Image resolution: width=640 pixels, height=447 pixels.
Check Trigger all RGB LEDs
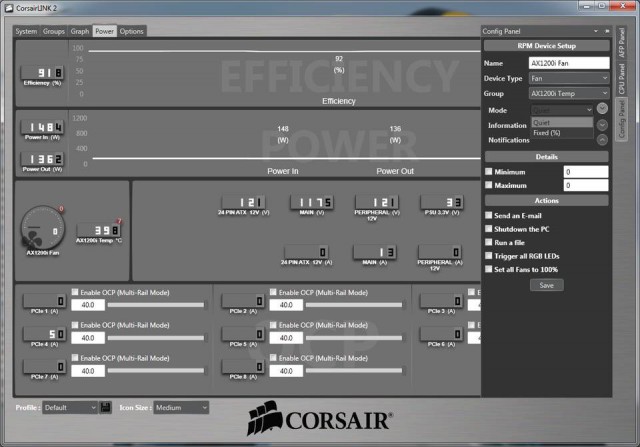click(x=489, y=256)
